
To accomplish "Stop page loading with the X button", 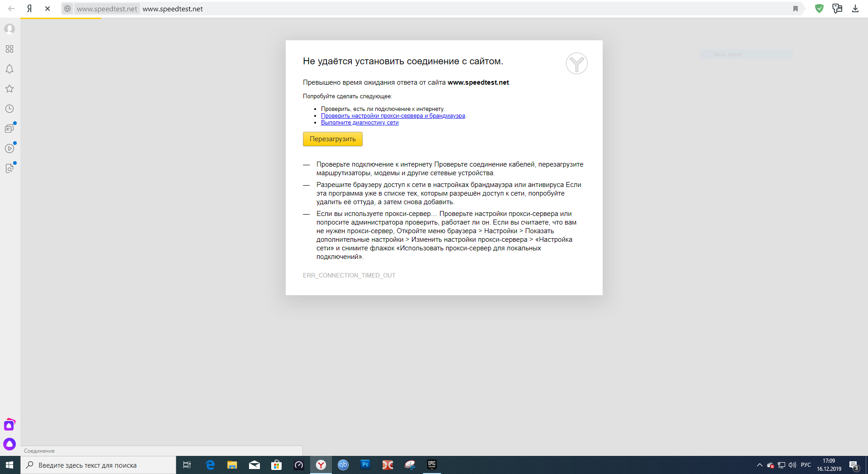I will coord(48,9).
